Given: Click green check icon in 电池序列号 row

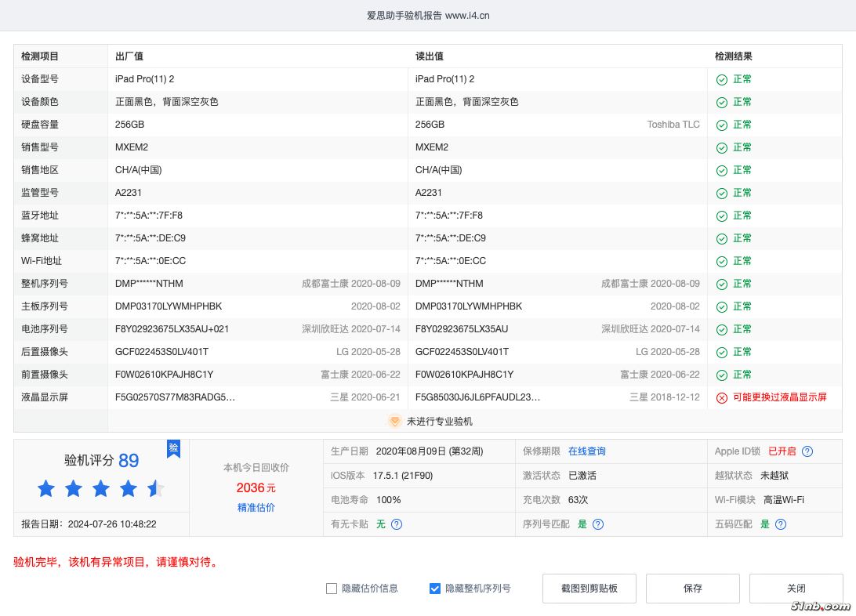Looking at the screenshot, I should tap(722, 329).
